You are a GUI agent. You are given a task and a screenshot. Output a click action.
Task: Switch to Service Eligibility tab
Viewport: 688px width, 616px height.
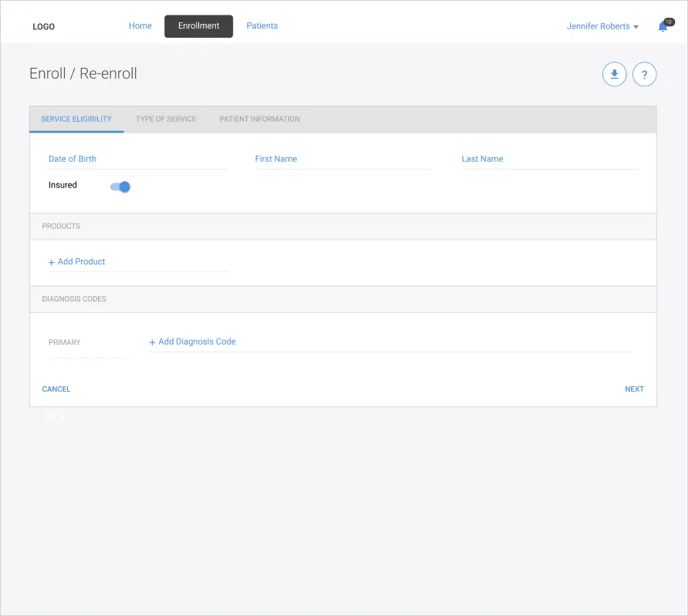pyautogui.click(x=76, y=119)
